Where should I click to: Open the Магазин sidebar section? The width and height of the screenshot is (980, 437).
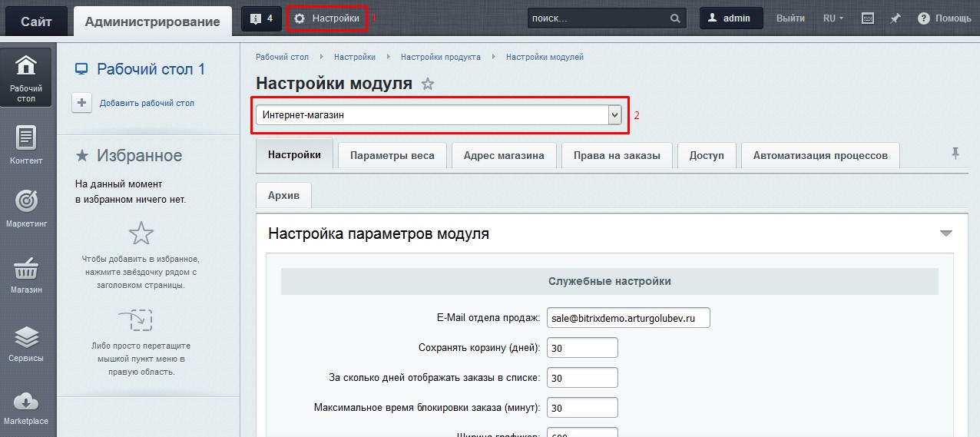pyautogui.click(x=26, y=275)
